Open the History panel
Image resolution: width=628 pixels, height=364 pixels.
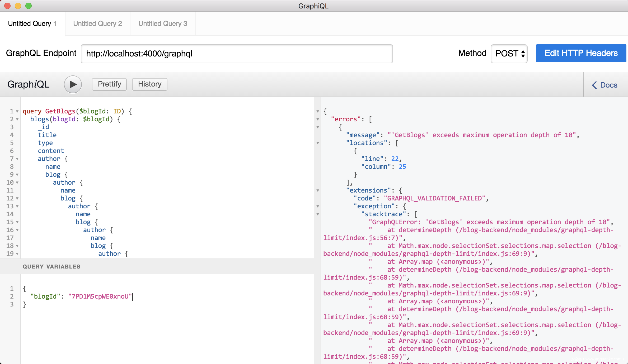149,84
